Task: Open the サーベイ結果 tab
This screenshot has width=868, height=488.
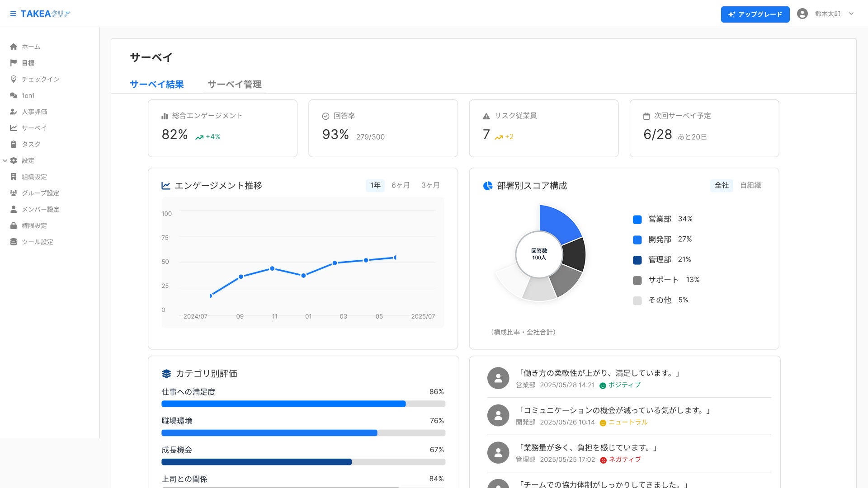Action: pyautogui.click(x=156, y=84)
